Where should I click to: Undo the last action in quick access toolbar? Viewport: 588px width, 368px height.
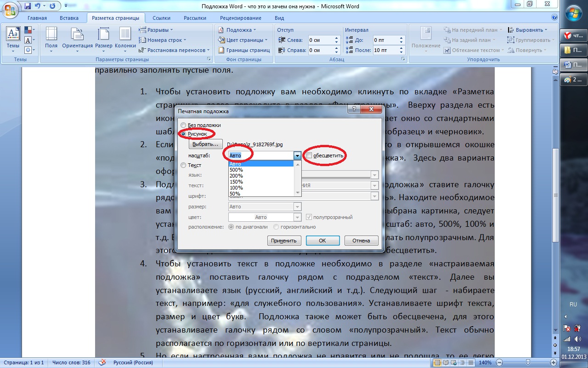(x=38, y=6)
